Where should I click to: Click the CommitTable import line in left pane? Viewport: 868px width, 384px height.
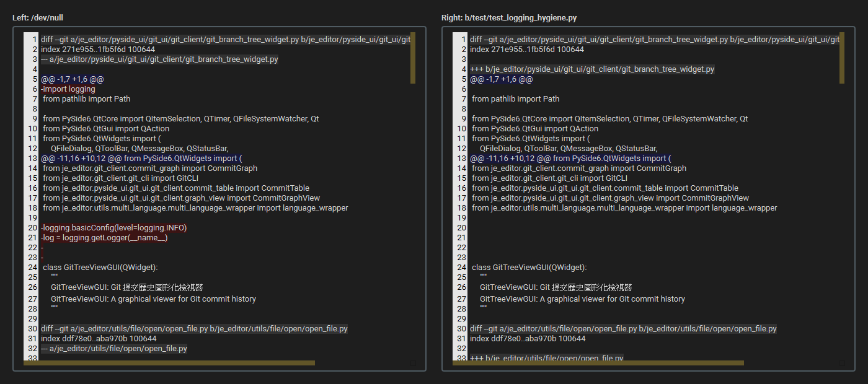(x=176, y=188)
